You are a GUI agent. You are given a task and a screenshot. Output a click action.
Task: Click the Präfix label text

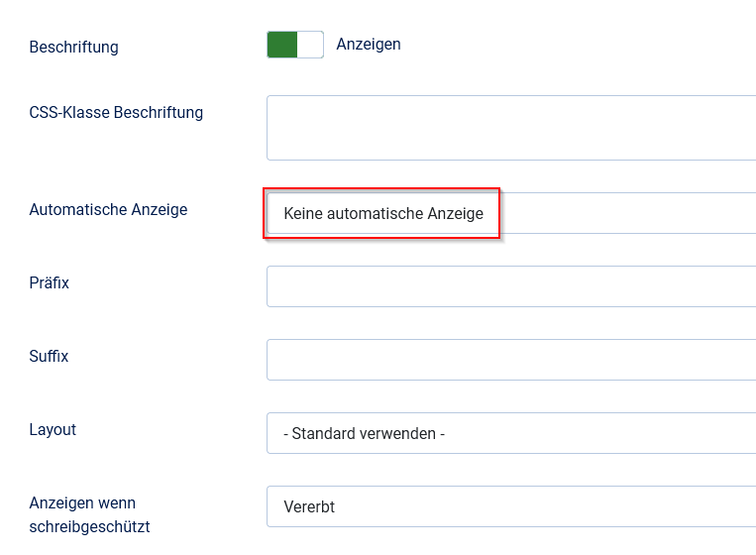click(50, 282)
